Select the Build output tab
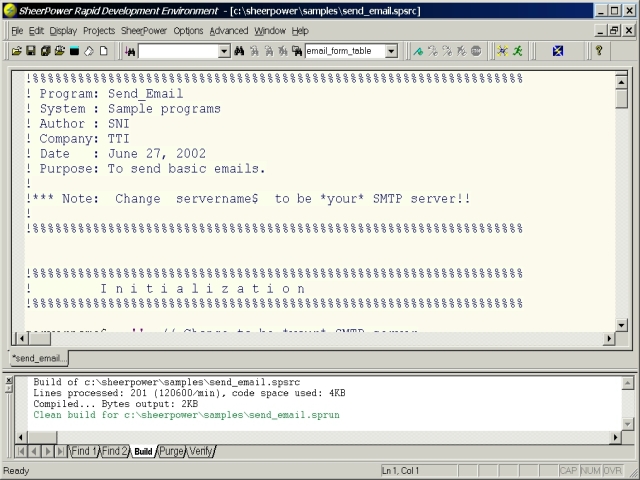 point(143,451)
